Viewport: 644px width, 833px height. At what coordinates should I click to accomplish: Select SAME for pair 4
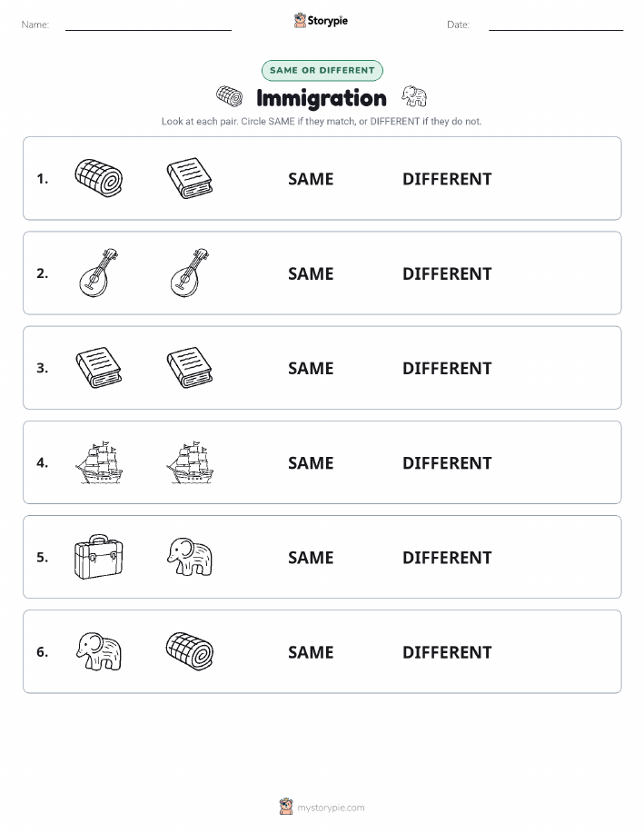pos(311,462)
